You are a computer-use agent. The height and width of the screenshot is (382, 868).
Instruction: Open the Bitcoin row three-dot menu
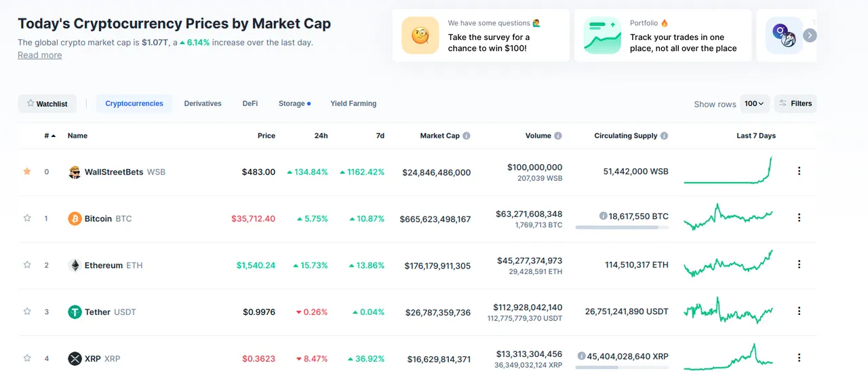tap(799, 218)
